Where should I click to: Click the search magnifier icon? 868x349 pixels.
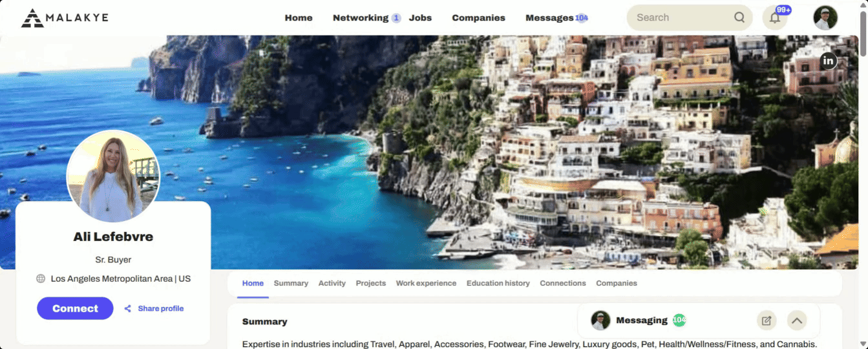pyautogui.click(x=739, y=17)
